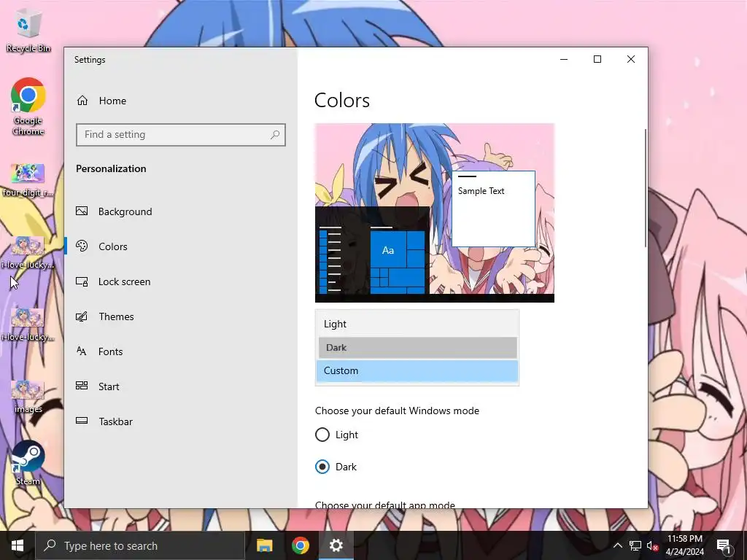
Task: Click the Colors palette icon in sidebar
Action: tap(82, 246)
